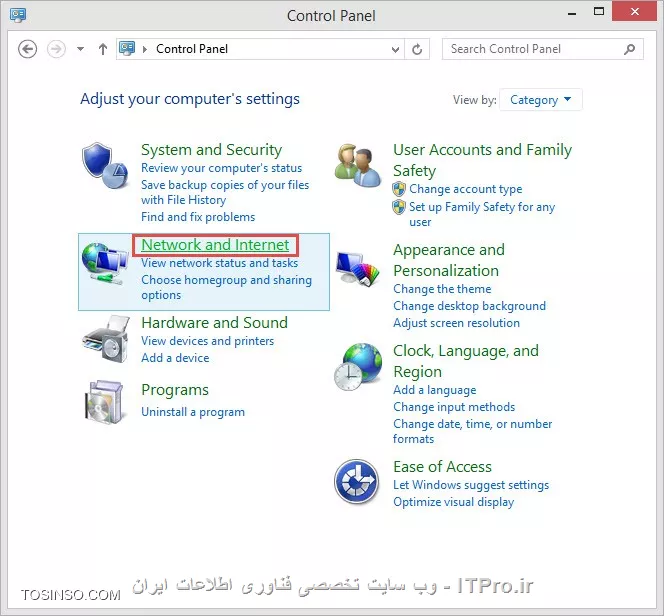Click Optimize visual display
Screen dimensions: 664x616
[x=454, y=502]
